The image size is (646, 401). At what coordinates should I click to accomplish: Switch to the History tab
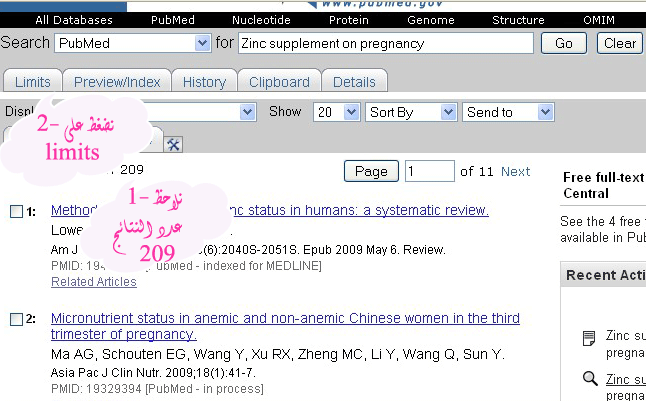[204, 82]
